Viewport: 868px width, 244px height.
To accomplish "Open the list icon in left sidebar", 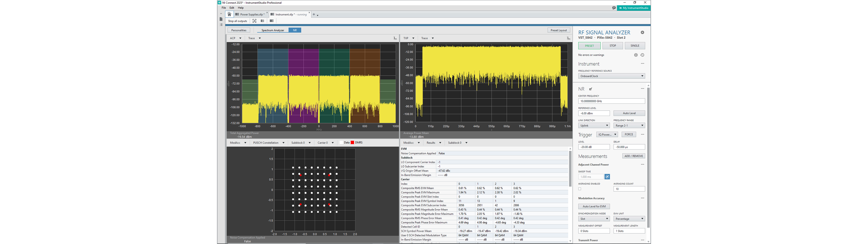I will 221,25.
